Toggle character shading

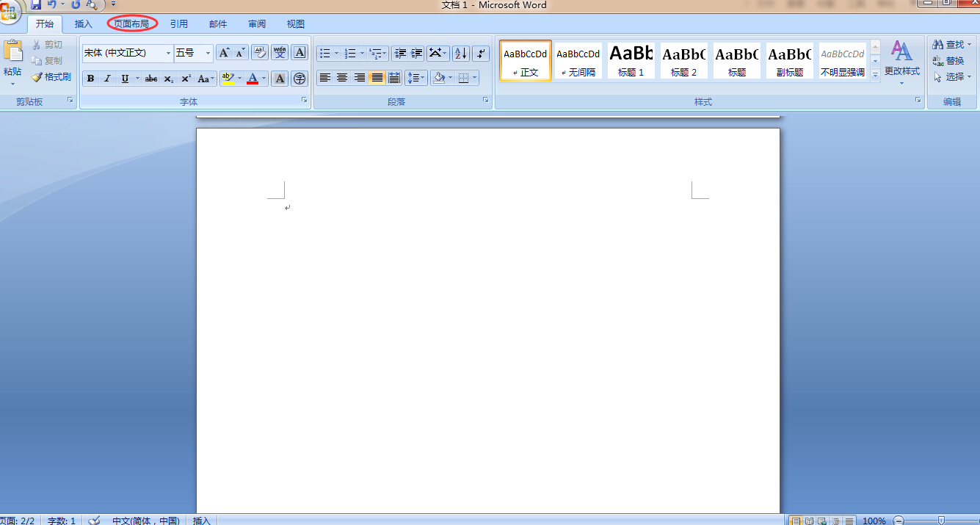(280, 79)
